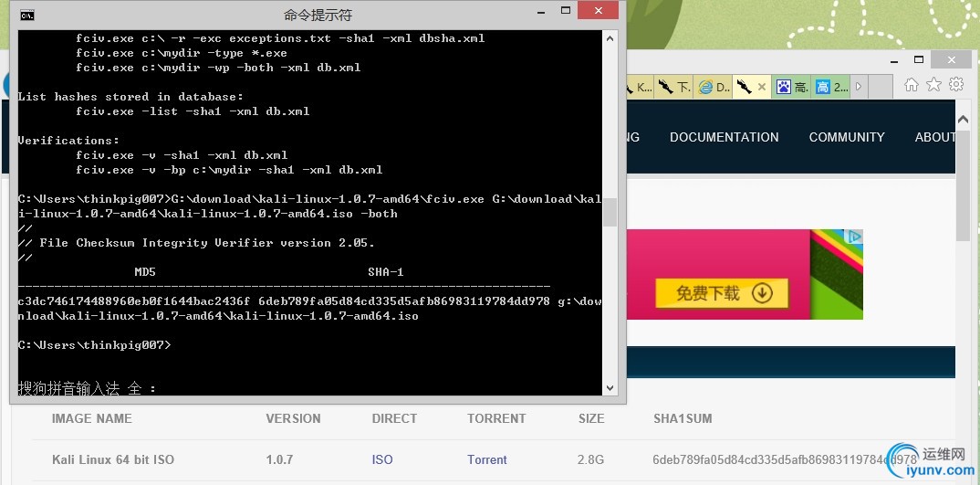Maximize the command prompt window
This screenshot has height=485, width=980.
pos(566,11)
